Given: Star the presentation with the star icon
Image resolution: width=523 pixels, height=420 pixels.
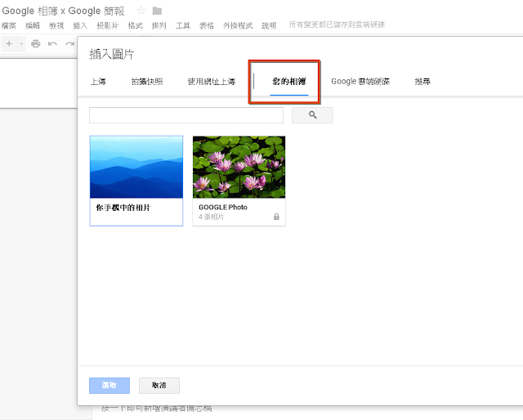Looking at the screenshot, I should [x=141, y=11].
